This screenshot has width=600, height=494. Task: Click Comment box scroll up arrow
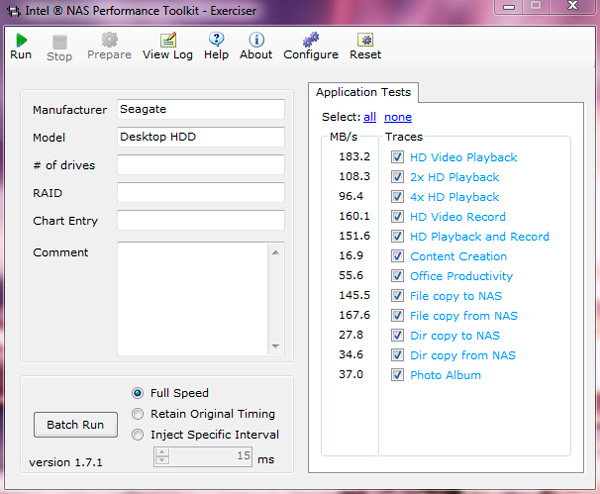(x=276, y=253)
